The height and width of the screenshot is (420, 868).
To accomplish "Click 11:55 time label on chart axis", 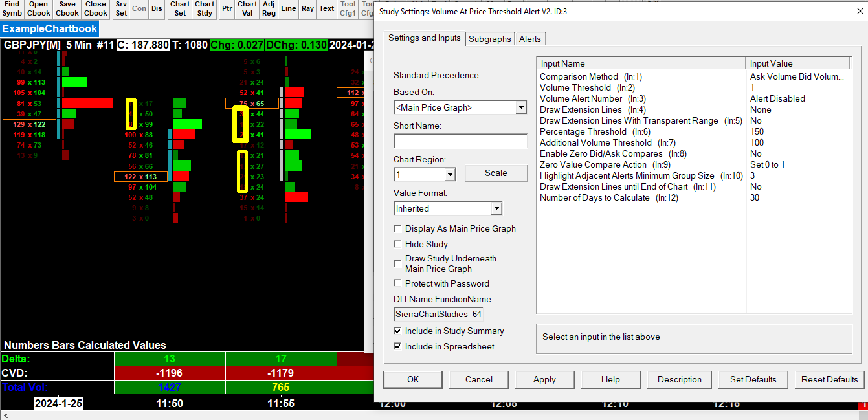I will click(x=281, y=403).
